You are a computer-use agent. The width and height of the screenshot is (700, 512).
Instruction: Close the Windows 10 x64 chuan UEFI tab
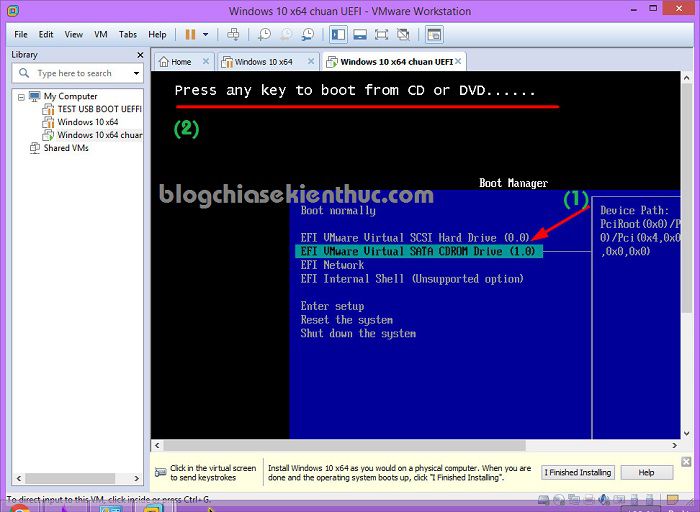pos(458,61)
